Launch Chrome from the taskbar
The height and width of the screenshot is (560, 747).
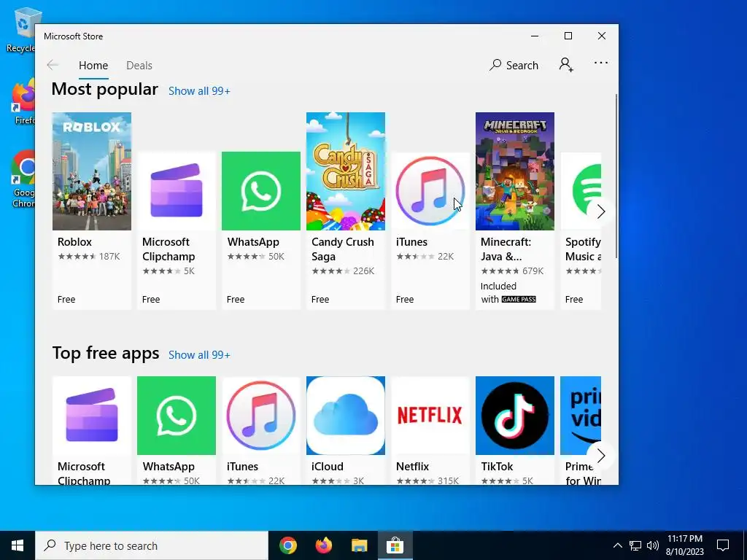(287, 545)
